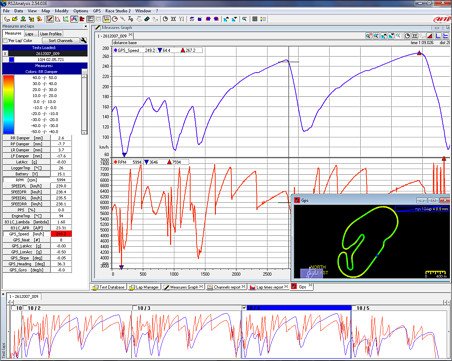Click the red GPS_Speed value cell
This screenshot has width=452, height=361.
point(61,234)
